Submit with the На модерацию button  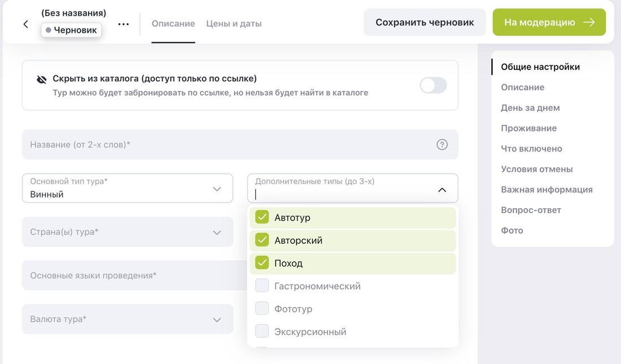[549, 22]
